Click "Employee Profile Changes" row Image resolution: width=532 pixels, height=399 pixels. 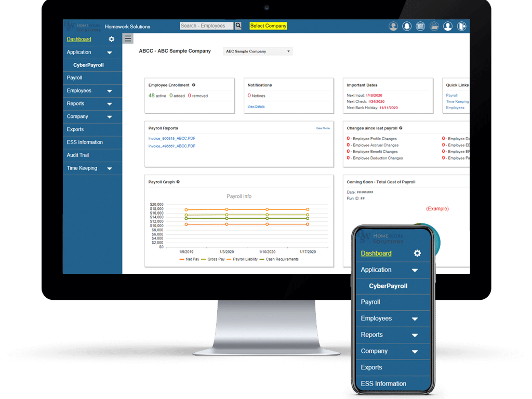tap(371, 138)
